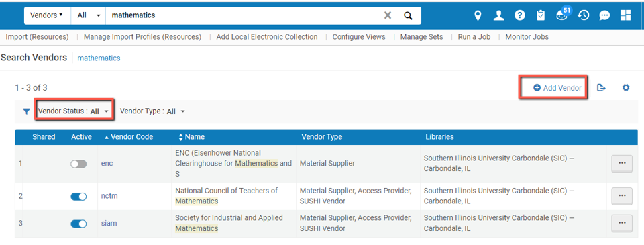
Task: Click the mathematics search term link
Action: tap(99, 58)
